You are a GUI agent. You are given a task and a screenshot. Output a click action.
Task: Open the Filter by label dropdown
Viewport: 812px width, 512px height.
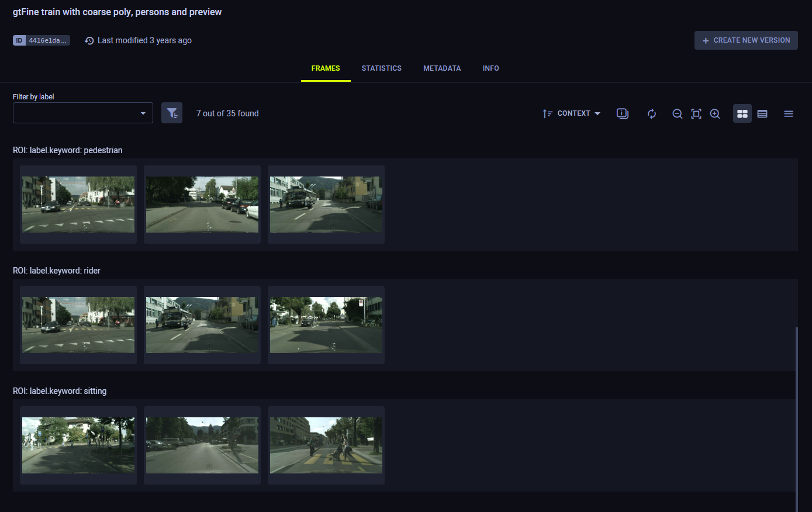click(83, 113)
